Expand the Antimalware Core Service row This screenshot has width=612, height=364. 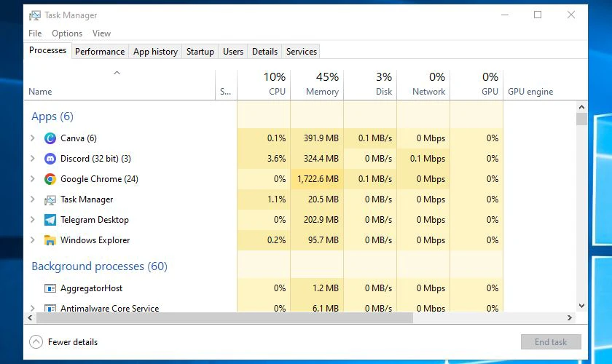(33, 308)
